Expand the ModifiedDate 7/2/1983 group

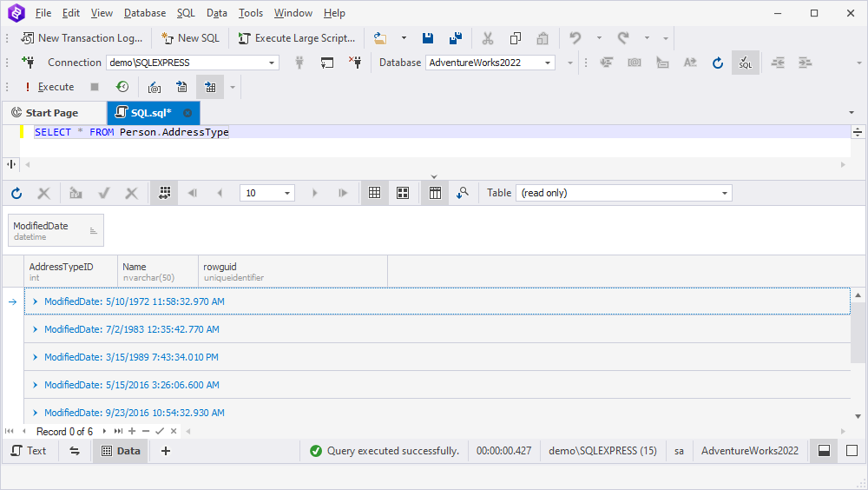tap(36, 329)
